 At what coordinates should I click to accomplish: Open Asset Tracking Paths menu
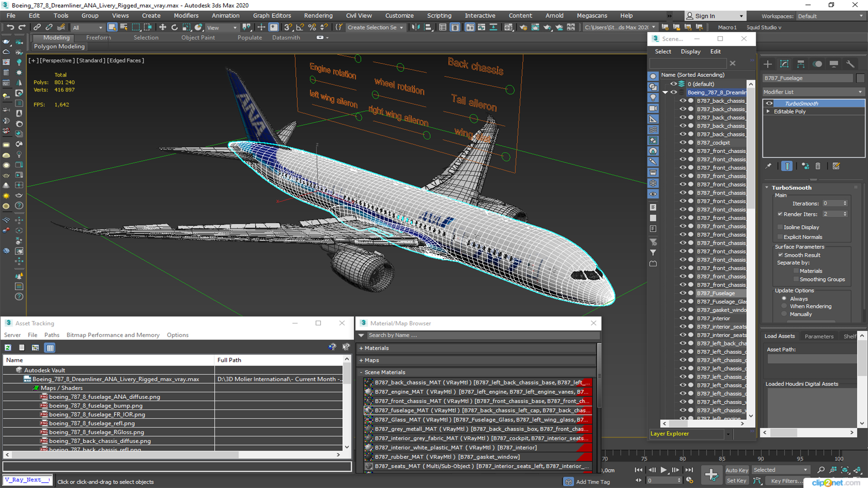52,335
